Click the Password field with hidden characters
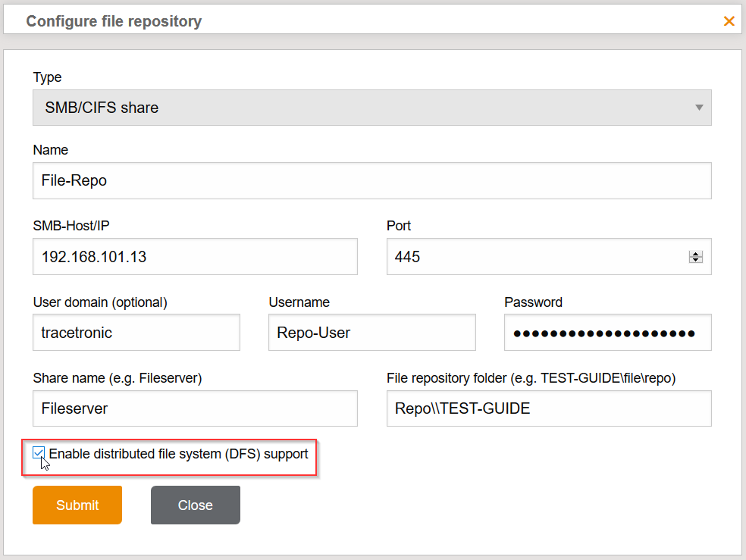746x560 pixels. tap(607, 332)
